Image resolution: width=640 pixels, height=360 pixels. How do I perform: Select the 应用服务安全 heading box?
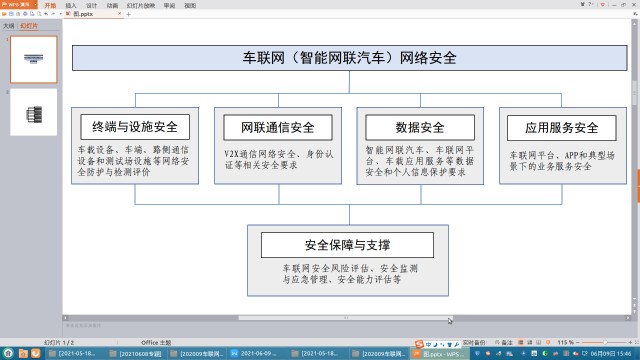tap(562, 128)
